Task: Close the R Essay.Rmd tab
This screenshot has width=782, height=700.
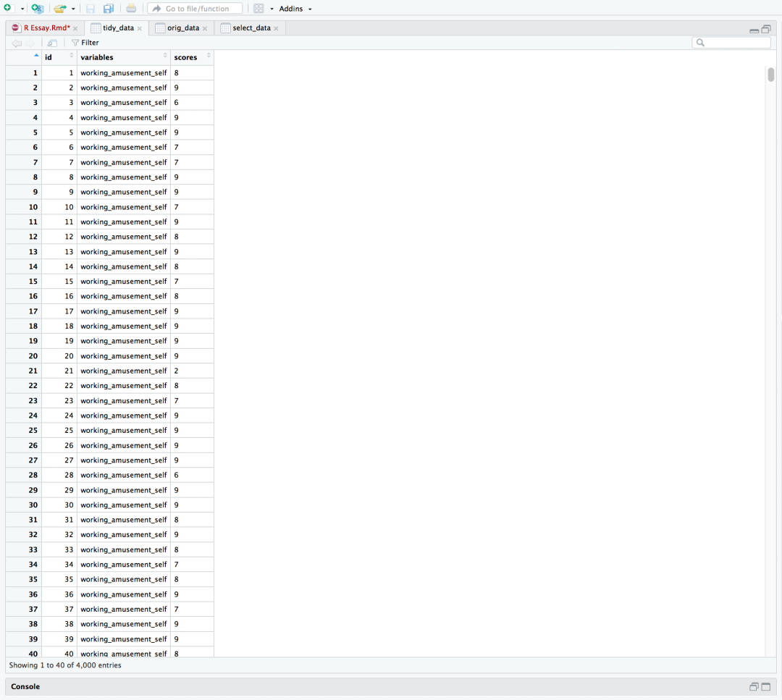Action: [75, 28]
